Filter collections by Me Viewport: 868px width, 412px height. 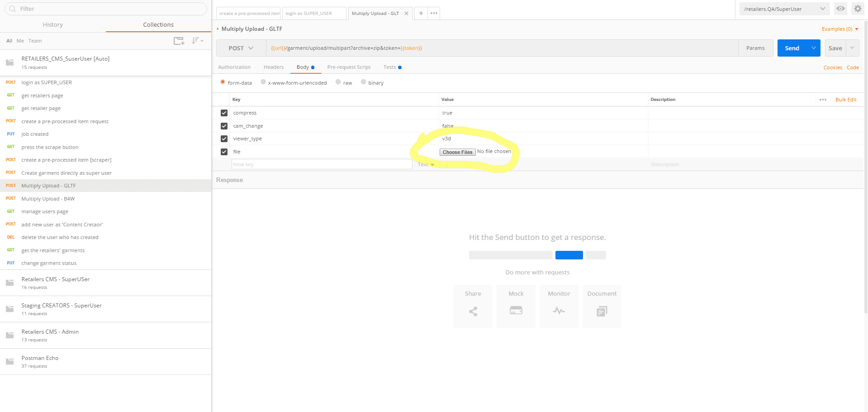point(20,41)
